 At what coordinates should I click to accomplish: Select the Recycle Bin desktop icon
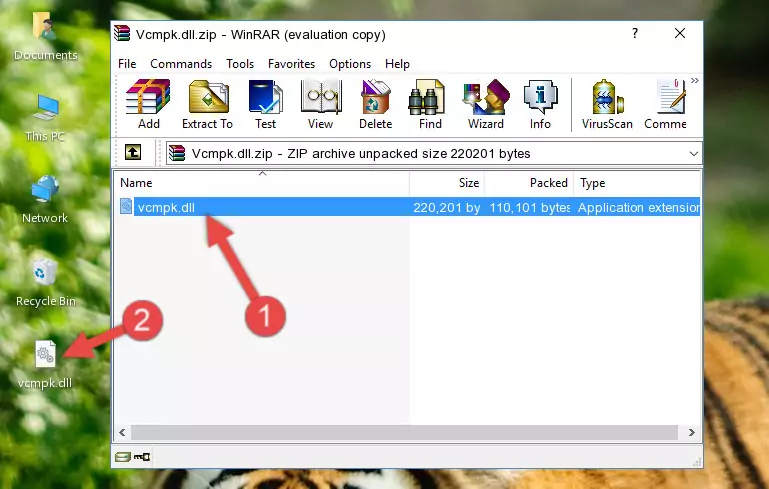45,283
